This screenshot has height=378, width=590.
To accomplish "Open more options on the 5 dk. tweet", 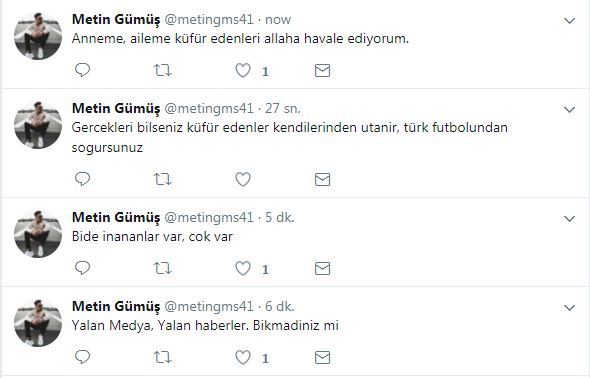I will pyautogui.click(x=569, y=219).
